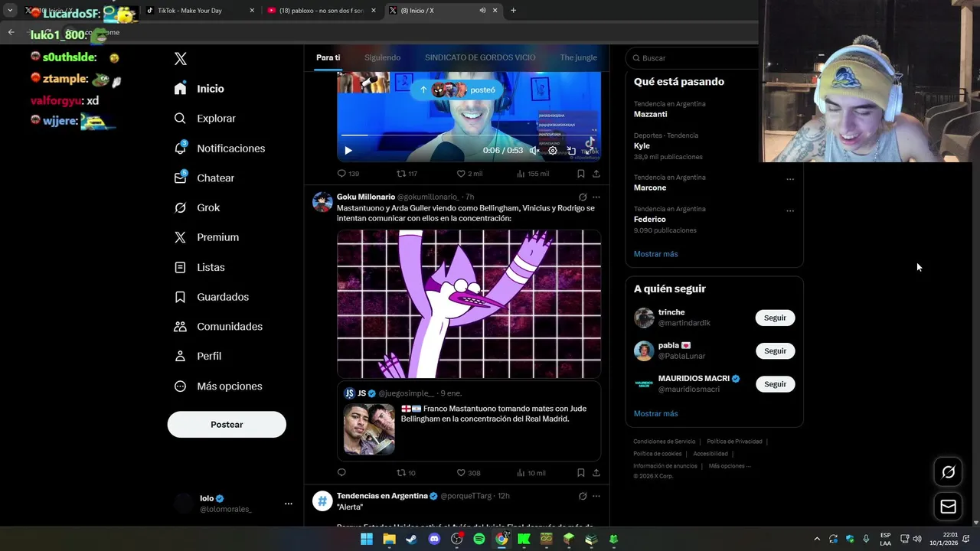The height and width of the screenshot is (551, 980).
Task: Open Discord from the taskbar
Action: click(x=434, y=540)
